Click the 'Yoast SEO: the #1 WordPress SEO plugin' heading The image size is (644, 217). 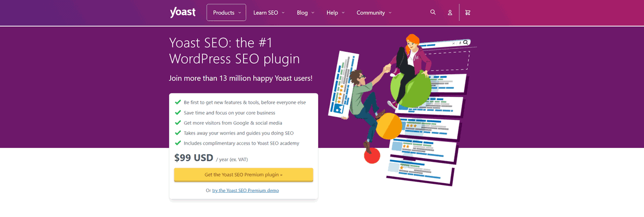click(234, 50)
